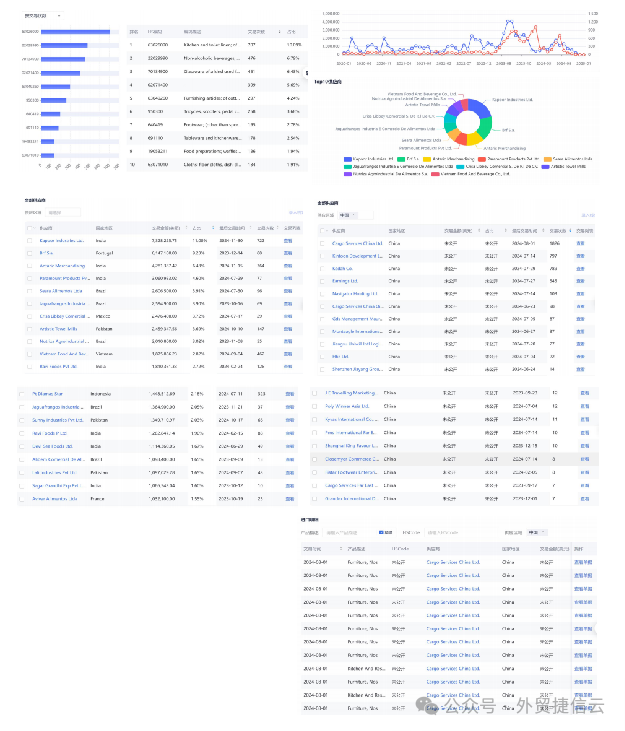Open Poly Winner Asia Ltd. supplier link
This screenshot has width=625, height=731.
point(347,406)
